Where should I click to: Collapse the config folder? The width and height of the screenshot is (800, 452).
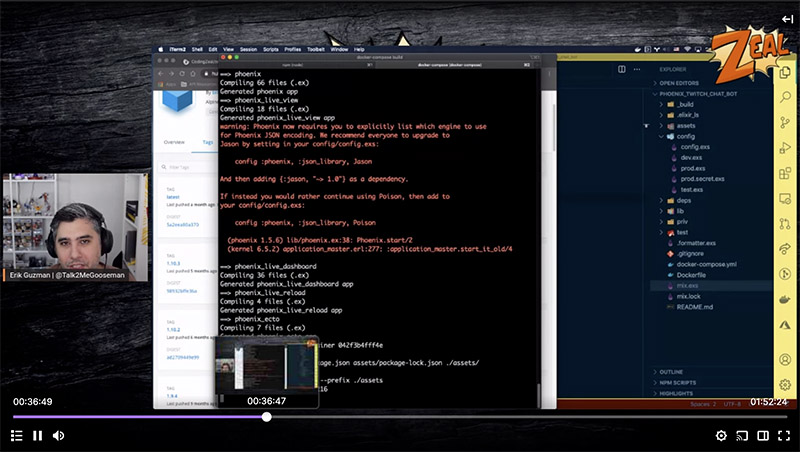pos(685,136)
